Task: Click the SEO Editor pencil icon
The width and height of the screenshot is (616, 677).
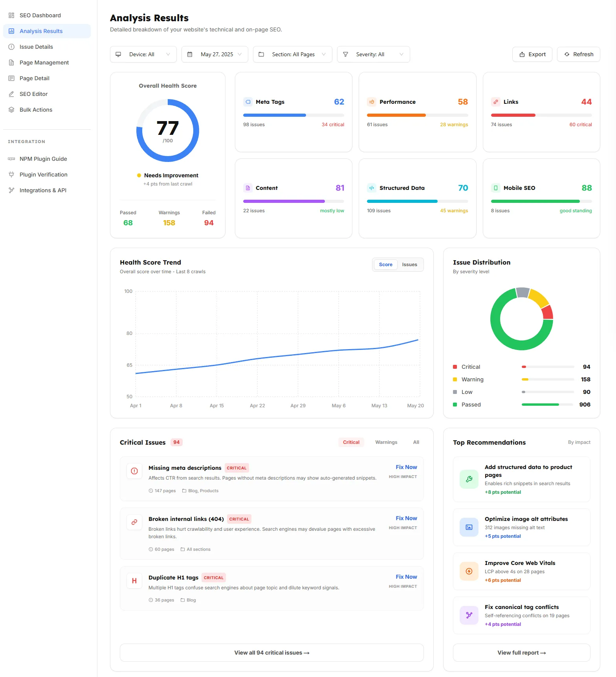Action: [x=11, y=94]
